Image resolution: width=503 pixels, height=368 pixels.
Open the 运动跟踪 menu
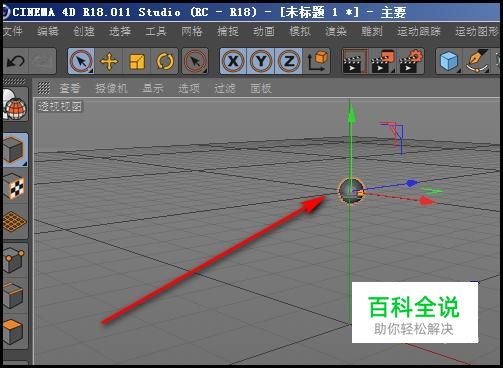pyautogui.click(x=419, y=32)
